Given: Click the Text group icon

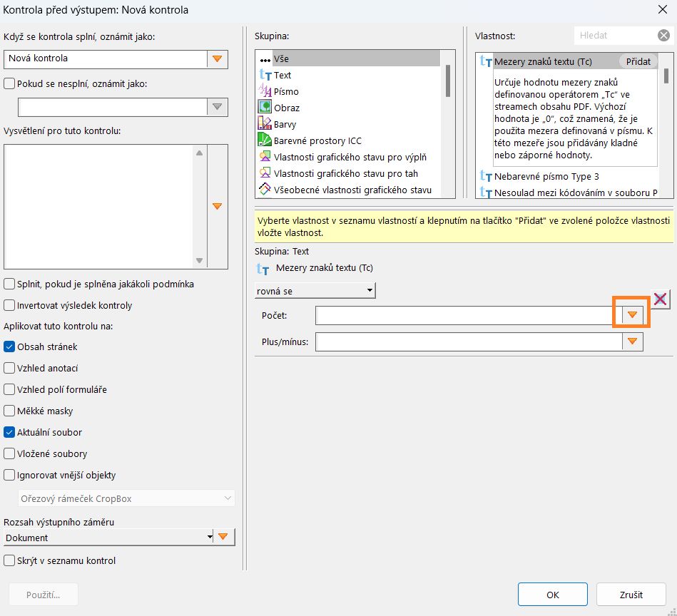Looking at the screenshot, I should pos(265,75).
